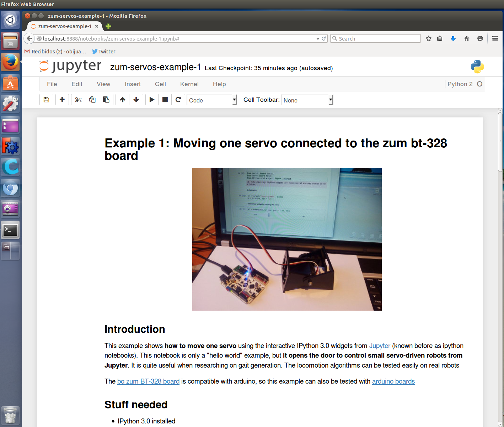This screenshot has height=427, width=504.
Task: Rename the notebook title zum-servos-example-1
Action: 155,67
